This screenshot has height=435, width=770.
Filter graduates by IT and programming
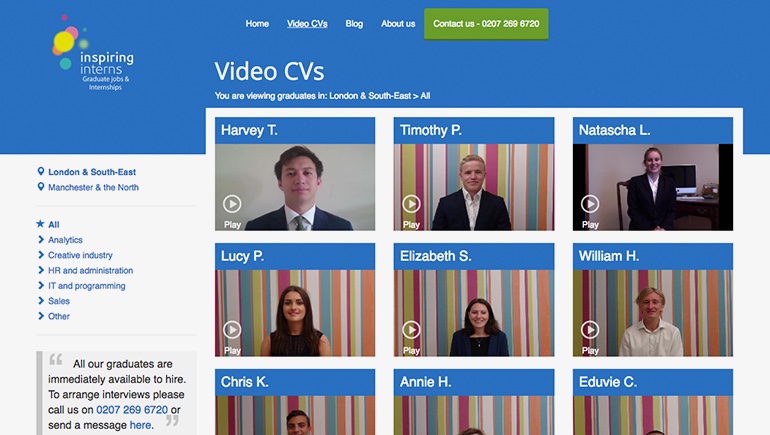[86, 286]
